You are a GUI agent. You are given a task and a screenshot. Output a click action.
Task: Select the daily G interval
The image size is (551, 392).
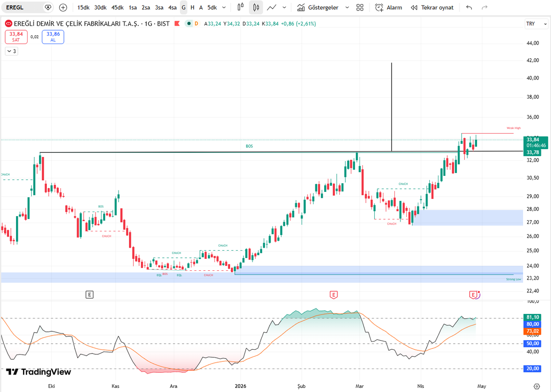pos(184,7)
